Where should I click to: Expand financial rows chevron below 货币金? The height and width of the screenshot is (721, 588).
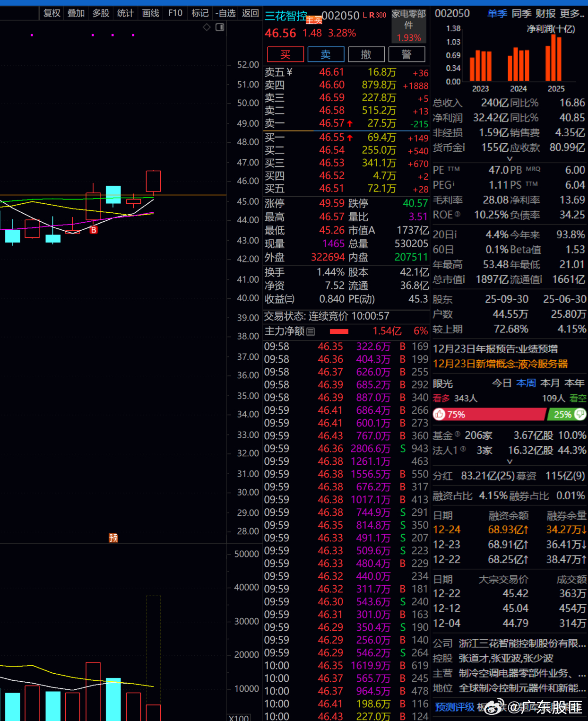(x=510, y=159)
